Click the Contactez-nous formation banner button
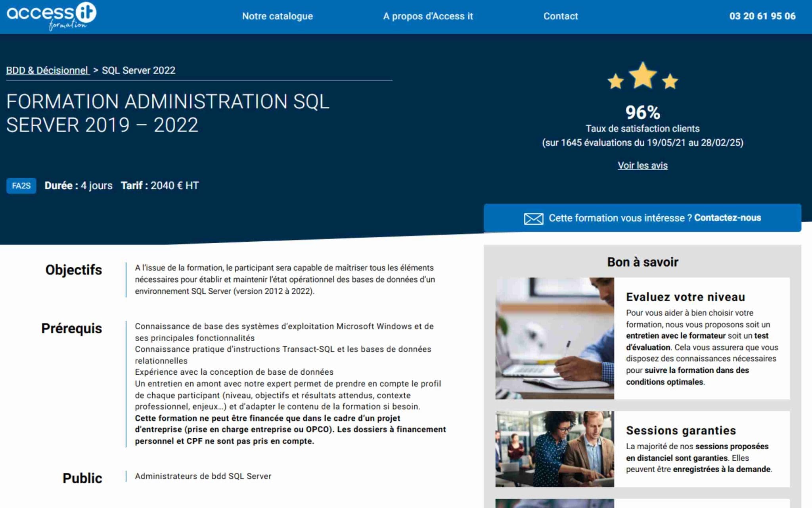Screen dimensions: 812x508 642,218
